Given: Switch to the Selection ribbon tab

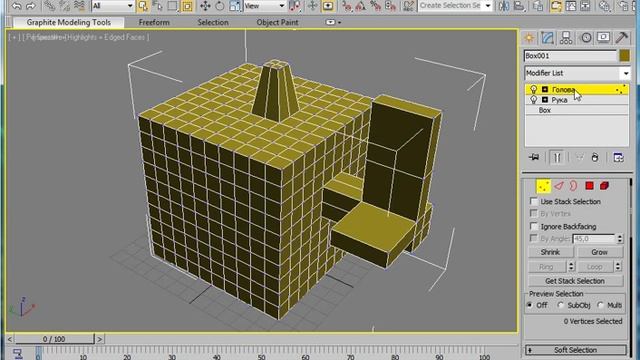Looking at the screenshot, I should 213,22.
